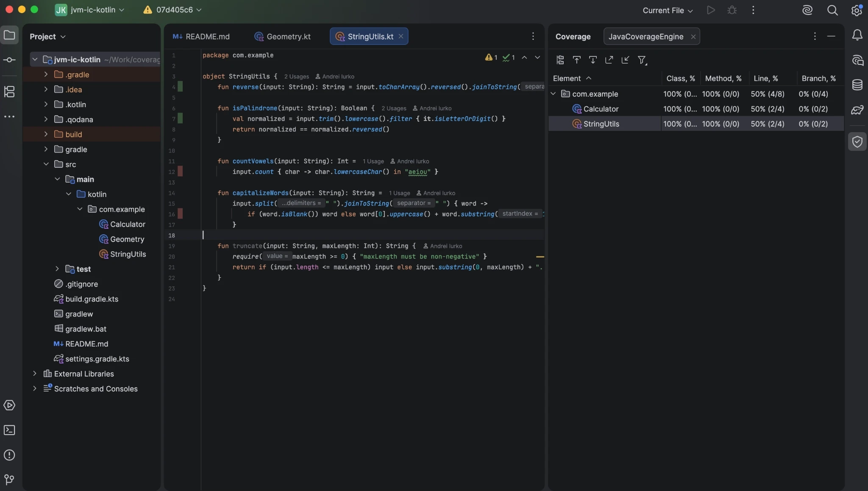868x491 pixels.
Task: Open the Gradle elephant tool window icon
Action: pyautogui.click(x=857, y=110)
